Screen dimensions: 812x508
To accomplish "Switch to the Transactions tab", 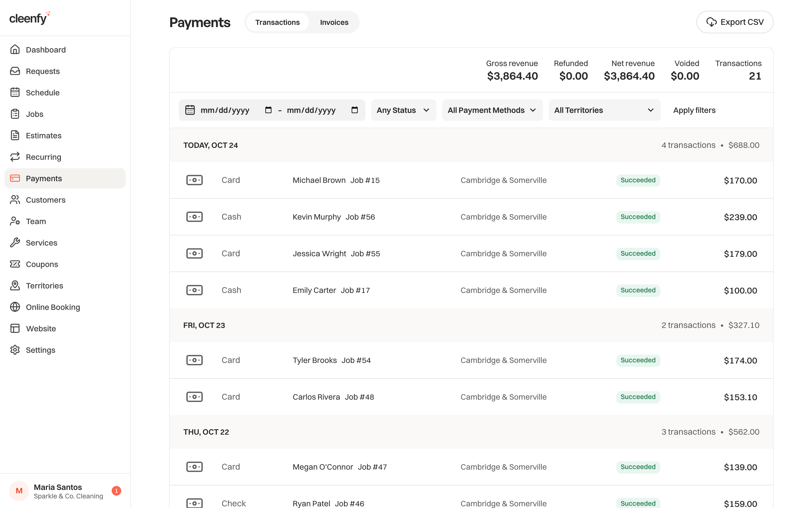I will click(277, 22).
